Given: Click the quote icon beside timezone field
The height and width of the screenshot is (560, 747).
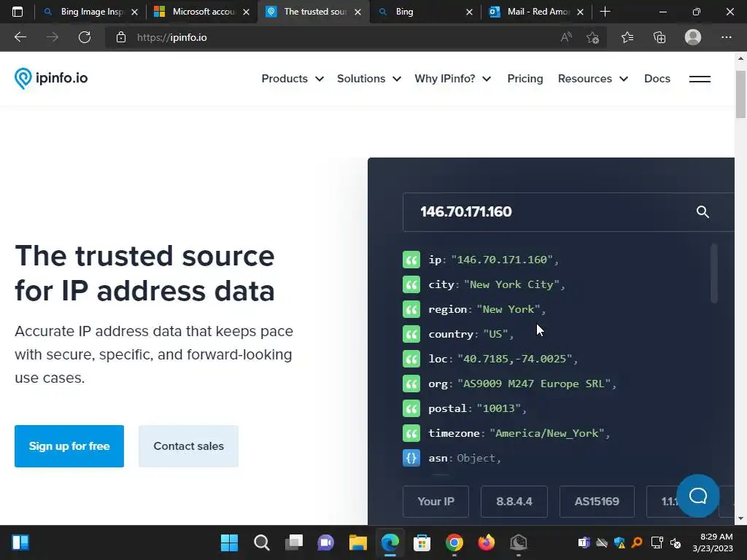Looking at the screenshot, I should tap(411, 433).
